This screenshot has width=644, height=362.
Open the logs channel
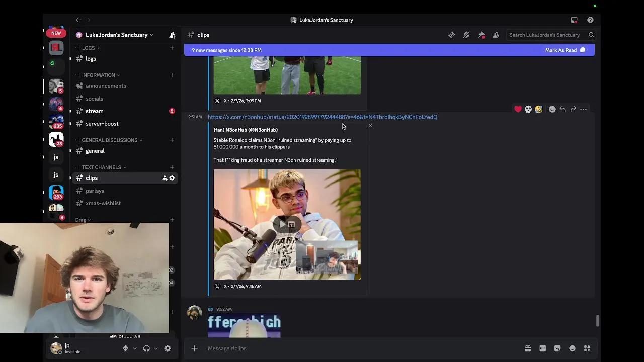[125, 59]
